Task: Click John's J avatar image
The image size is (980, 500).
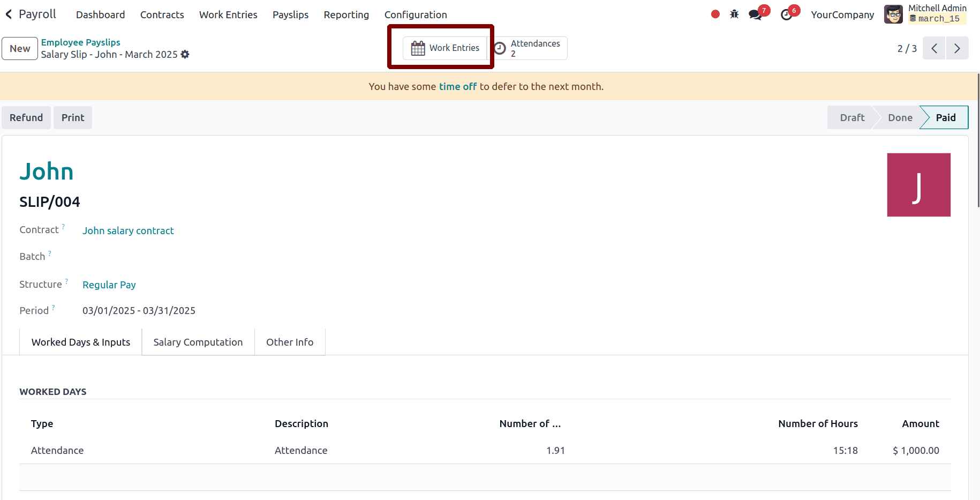Action: pyautogui.click(x=919, y=185)
